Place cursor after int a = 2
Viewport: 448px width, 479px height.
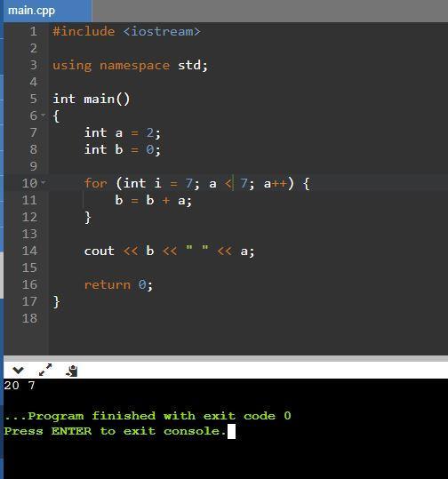(161, 133)
